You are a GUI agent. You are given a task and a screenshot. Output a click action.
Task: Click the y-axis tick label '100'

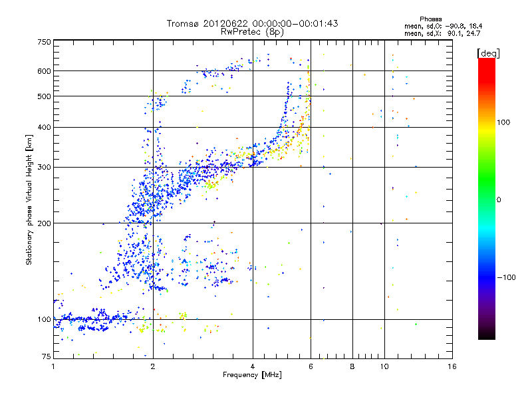[x=44, y=320]
